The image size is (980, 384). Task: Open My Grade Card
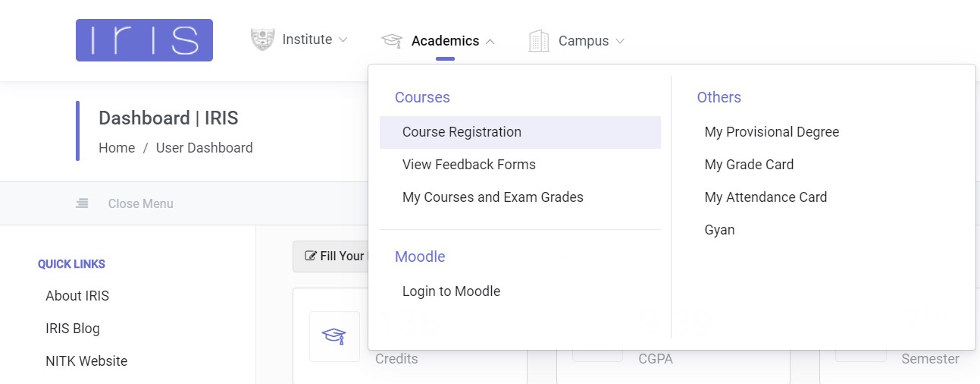pos(749,165)
